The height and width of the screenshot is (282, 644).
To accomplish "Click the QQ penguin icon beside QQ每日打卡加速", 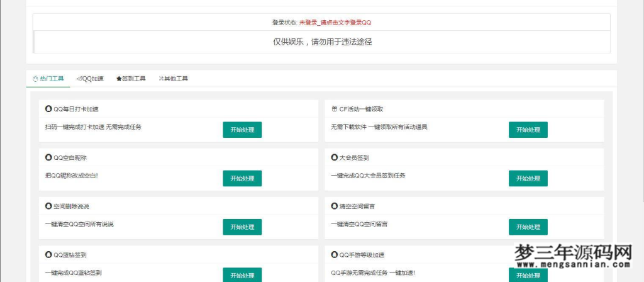I will click(48, 109).
